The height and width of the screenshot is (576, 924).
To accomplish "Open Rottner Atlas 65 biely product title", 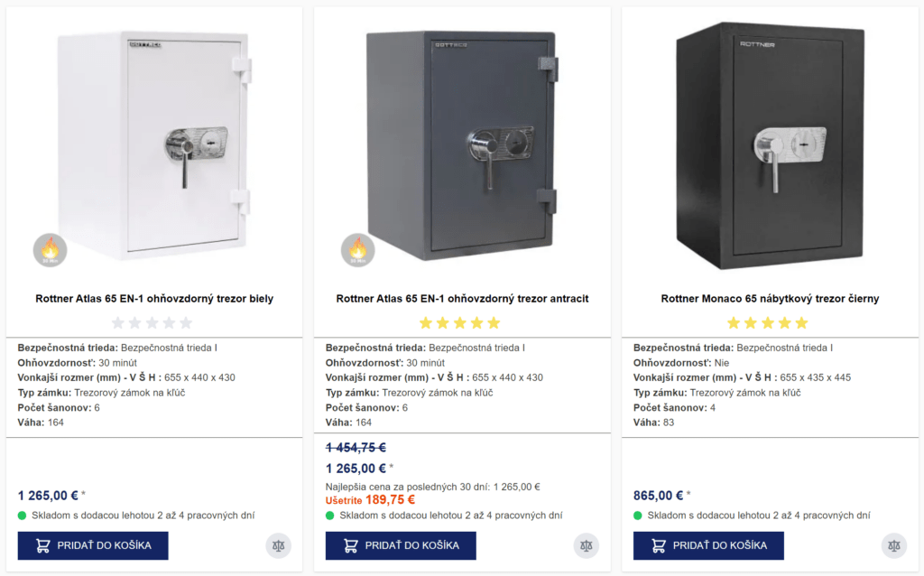I will pyautogui.click(x=154, y=299).
